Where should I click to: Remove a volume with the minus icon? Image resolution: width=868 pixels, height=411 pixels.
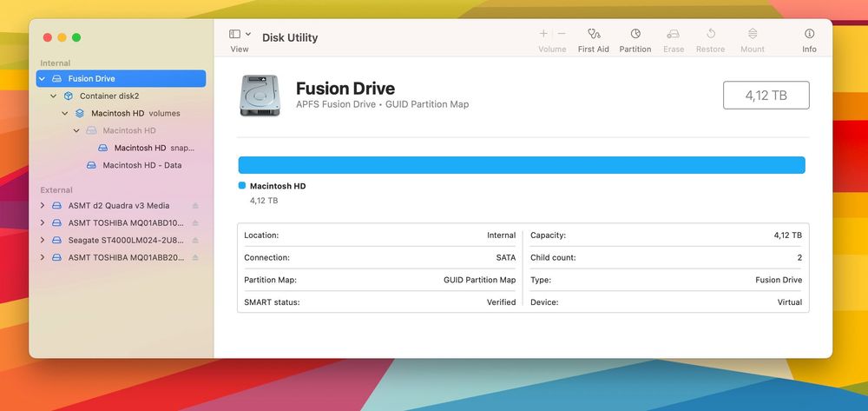pyautogui.click(x=562, y=34)
